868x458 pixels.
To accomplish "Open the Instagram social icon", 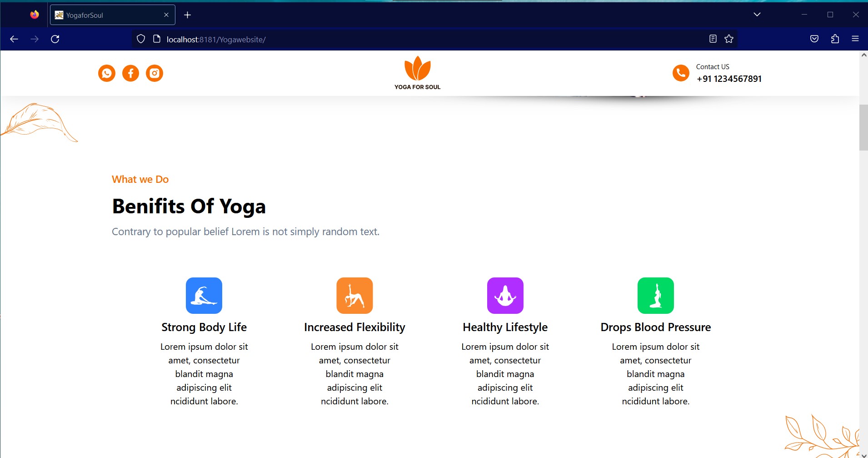I will coord(155,73).
